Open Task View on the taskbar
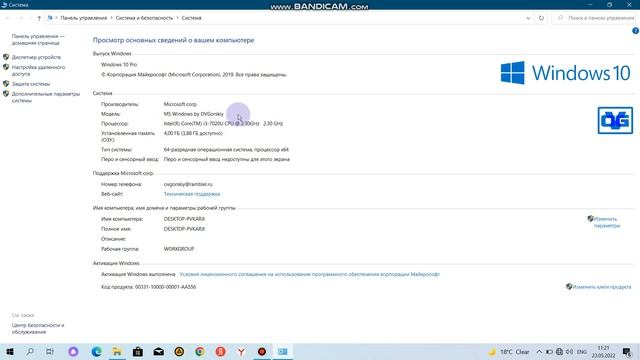640x360 pixels. click(50, 351)
